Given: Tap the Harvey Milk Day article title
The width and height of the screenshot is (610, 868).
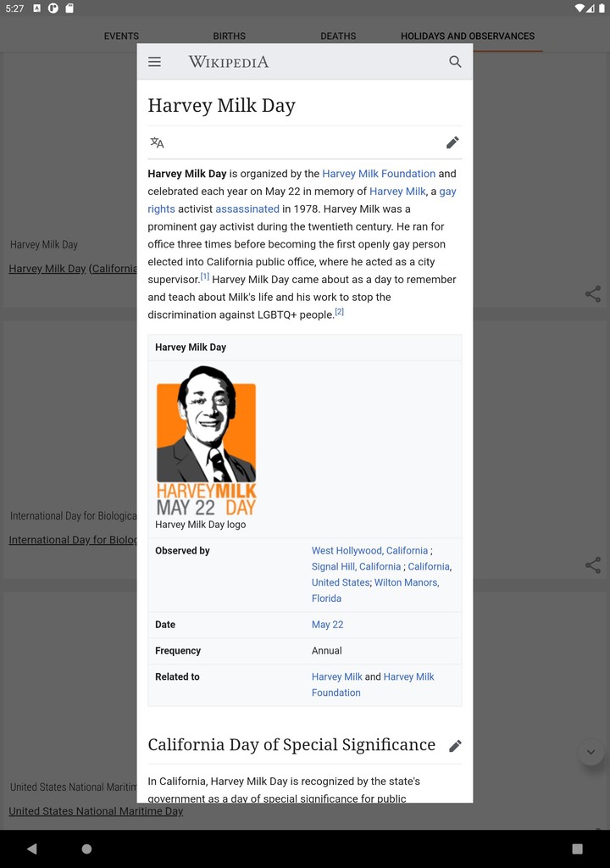Looking at the screenshot, I should tap(221, 105).
